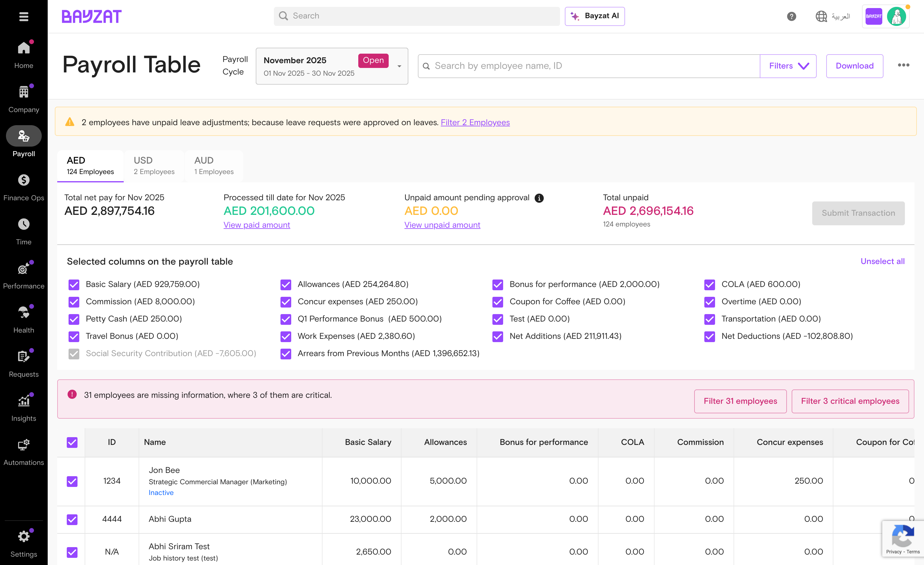The height and width of the screenshot is (565, 924).
Task: Open the Settings gear icon
Action: click(x=24, y=536)
